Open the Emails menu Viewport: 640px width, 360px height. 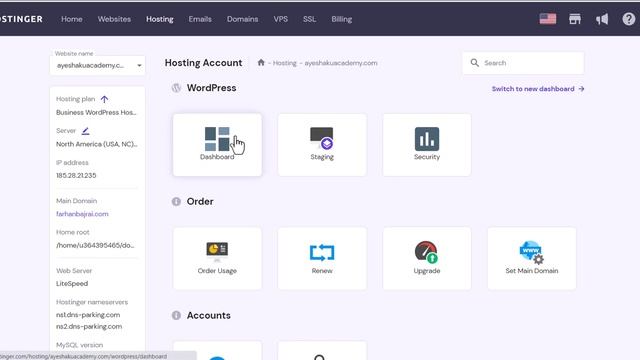click(200, 19)
